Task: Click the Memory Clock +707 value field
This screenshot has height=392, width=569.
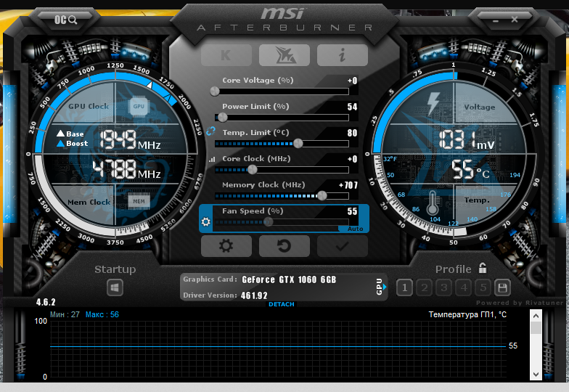Action: point(348,185)
